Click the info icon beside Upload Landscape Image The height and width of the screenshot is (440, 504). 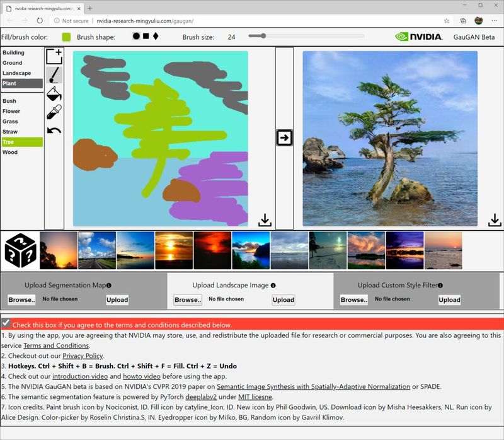[273, 286]
